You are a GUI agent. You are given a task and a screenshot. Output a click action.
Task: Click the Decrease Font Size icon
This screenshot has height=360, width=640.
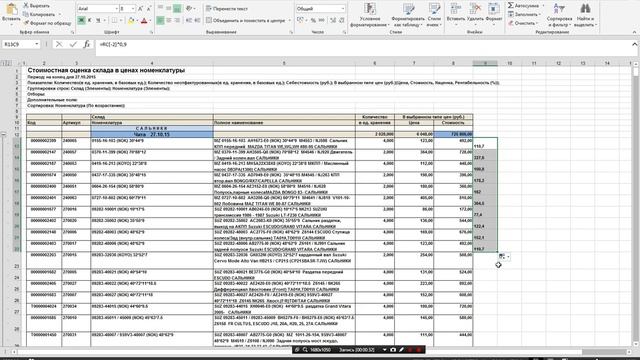pos(149,9)
